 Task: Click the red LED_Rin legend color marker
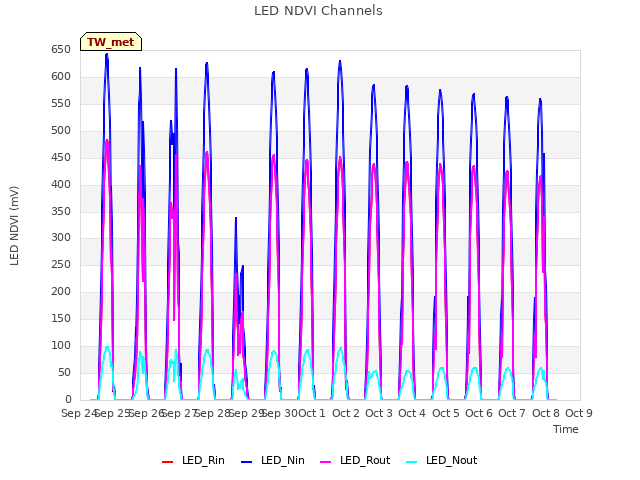point(167,462)
